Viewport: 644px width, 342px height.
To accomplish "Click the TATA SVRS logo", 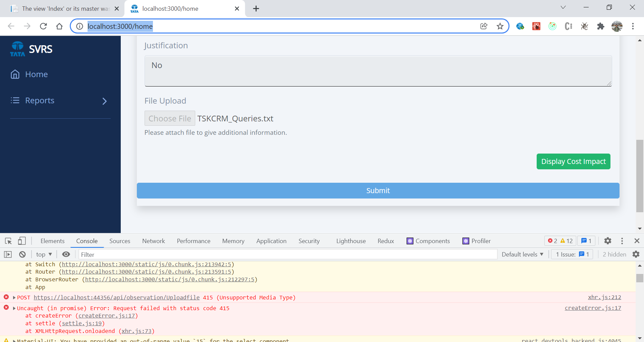I will tap(31, 49).
